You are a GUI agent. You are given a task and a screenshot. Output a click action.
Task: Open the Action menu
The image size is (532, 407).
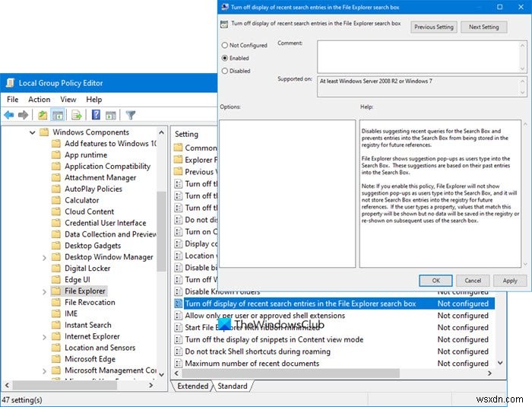(x=39, y=100)
